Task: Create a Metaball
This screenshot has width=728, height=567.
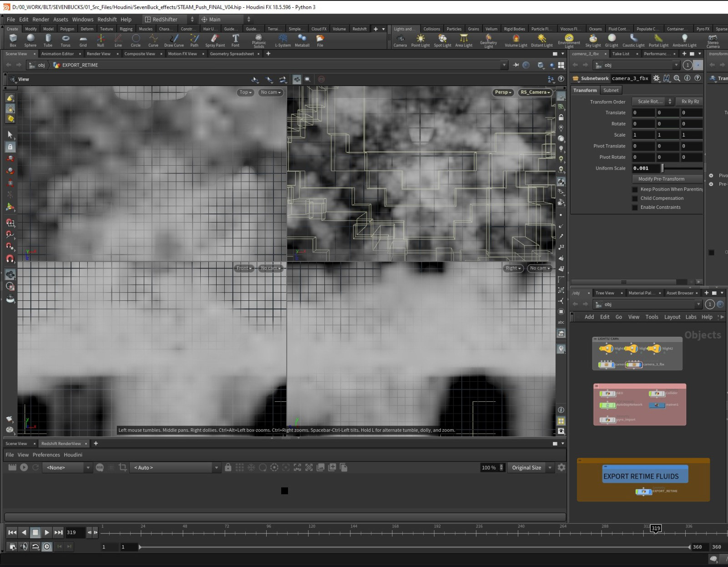Action: tap(302, 40)
